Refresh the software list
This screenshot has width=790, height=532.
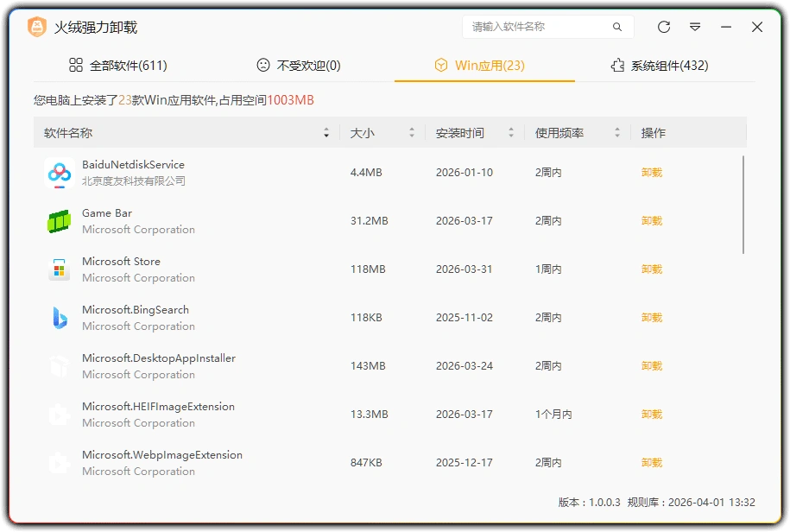click(663, 27)
